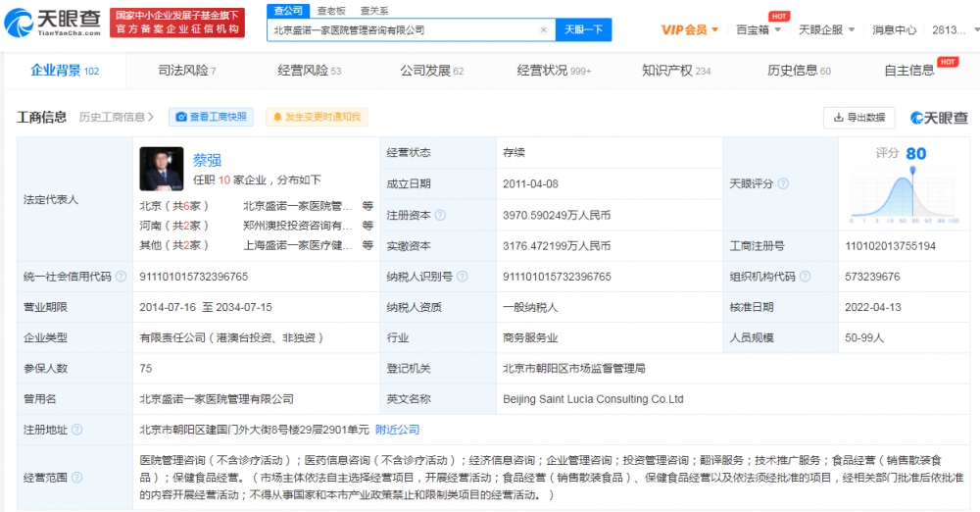Click the 注册资本 value 3970.590249万人民币
The height and width of the screenshot is (512, 980).
(x=557, y=216)
